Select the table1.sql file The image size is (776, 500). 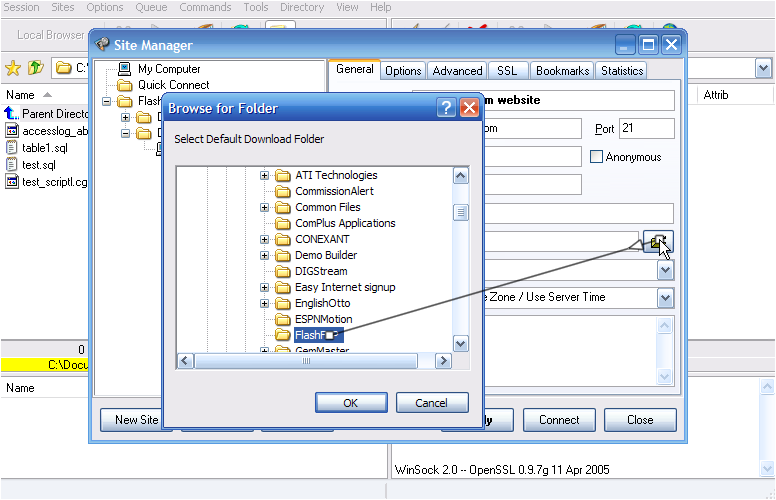pos(43,147)
